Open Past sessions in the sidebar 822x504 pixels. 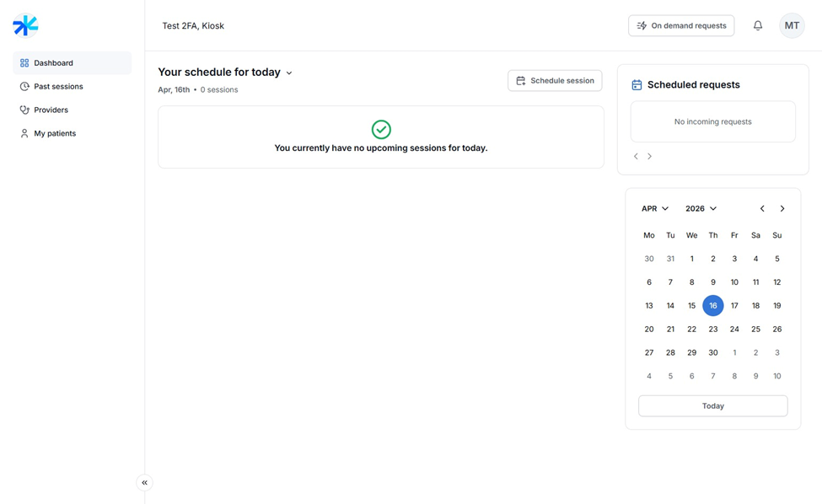pyautogui.click(x=58, y=87)
